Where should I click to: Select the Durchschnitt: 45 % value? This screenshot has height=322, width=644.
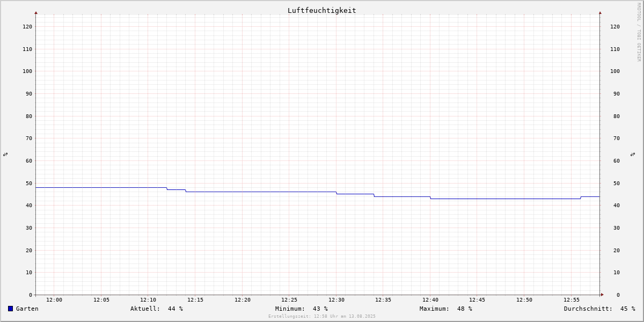pos(599,309)
